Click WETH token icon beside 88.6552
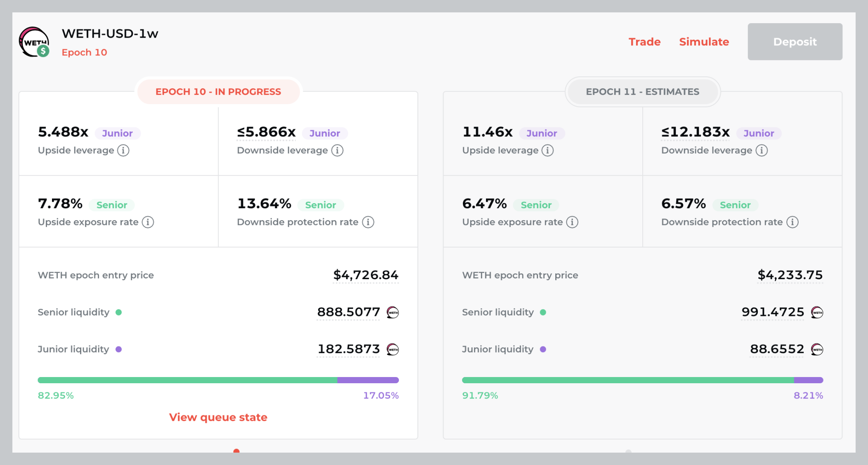 click(817, 349)
